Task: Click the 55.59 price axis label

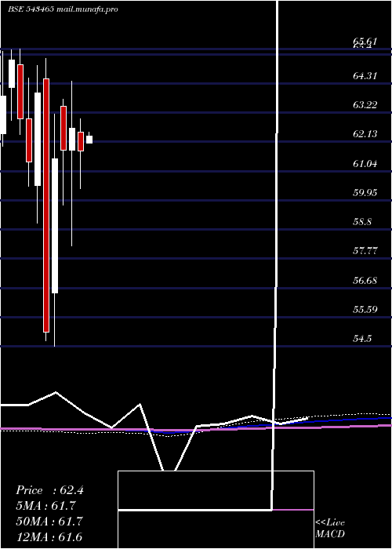Action: click(x=365, y=310)
